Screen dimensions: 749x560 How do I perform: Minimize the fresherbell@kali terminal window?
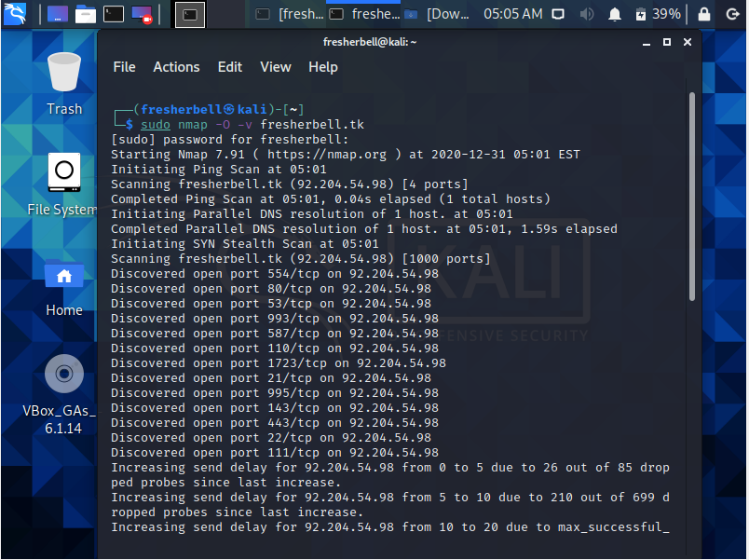[647, 43]
